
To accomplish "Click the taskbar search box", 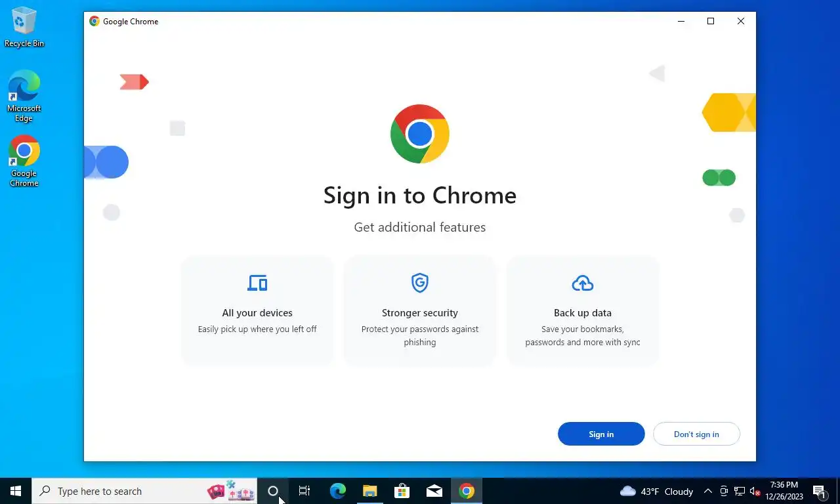I will (144, 491).
